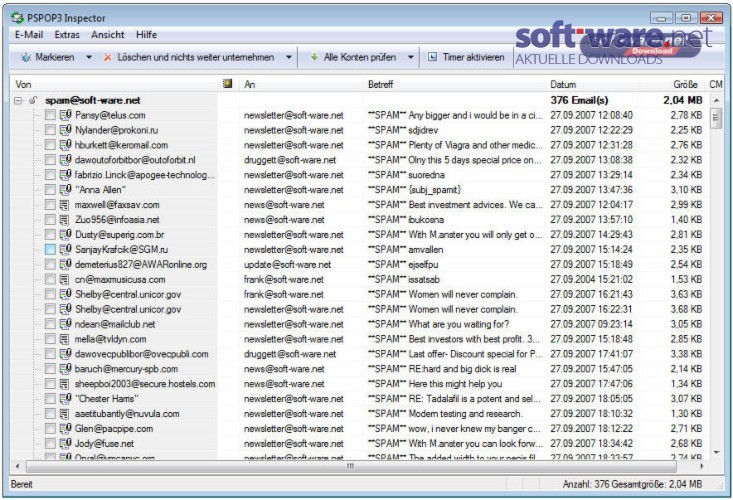
Task: Click mail icon of ndean@mailclub.net row
Action: (65, 324)
